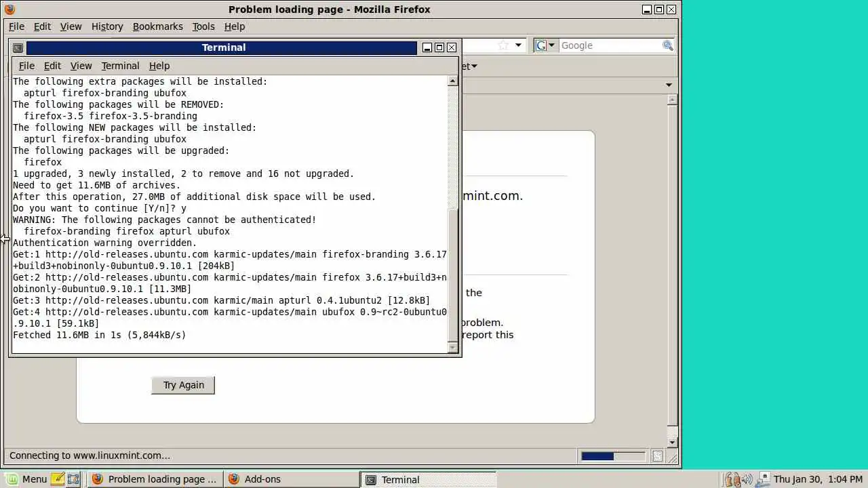Image resolution: width=868 pixels, height=488 pixels.
Task: Click the magnifying glass search icon
Action: coord(668,45)
